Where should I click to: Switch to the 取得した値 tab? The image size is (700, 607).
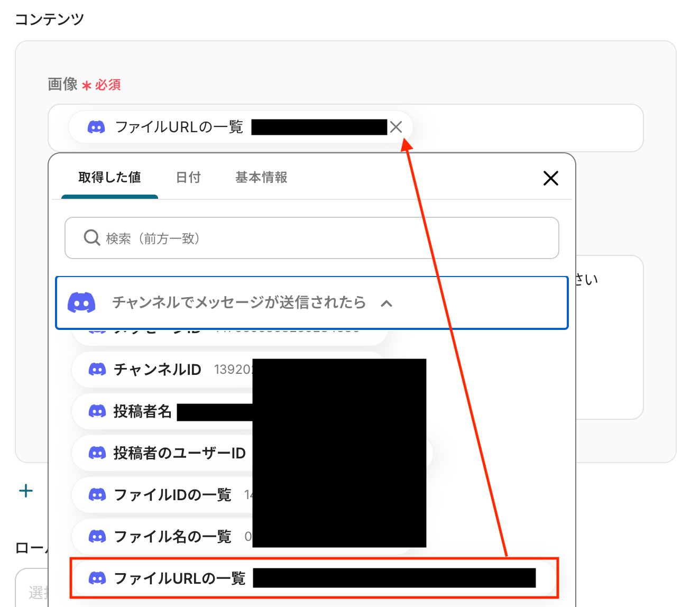[109, 178]
